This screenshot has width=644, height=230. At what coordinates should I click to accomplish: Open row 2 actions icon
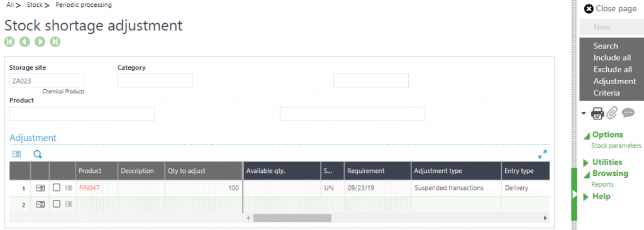pyautogui.click(x=40, y=204)
